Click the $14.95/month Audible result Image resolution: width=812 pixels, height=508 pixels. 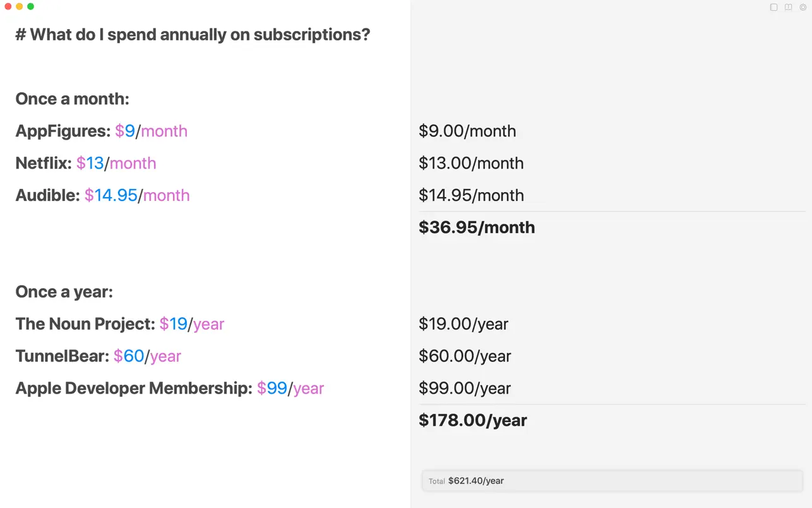tap(471, 195)
